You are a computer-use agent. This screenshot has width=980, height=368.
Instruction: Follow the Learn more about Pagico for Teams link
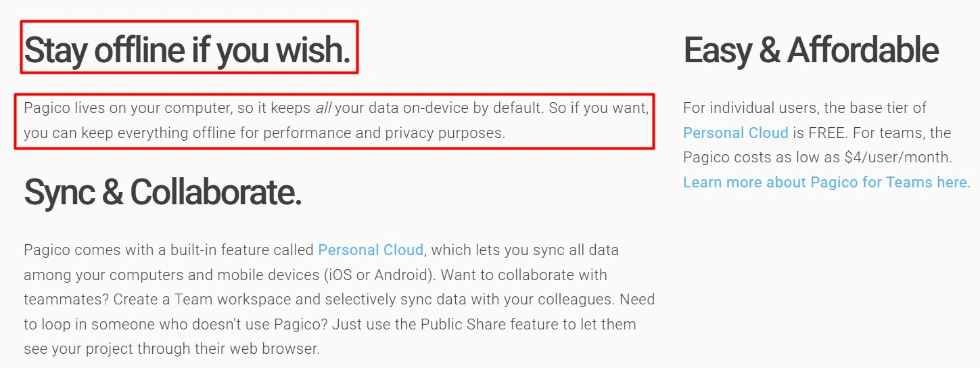[x=824, y=183]
